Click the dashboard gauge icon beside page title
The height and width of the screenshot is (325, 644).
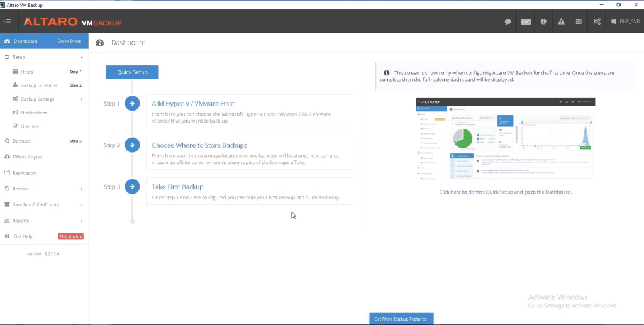(x=100, y=43)
